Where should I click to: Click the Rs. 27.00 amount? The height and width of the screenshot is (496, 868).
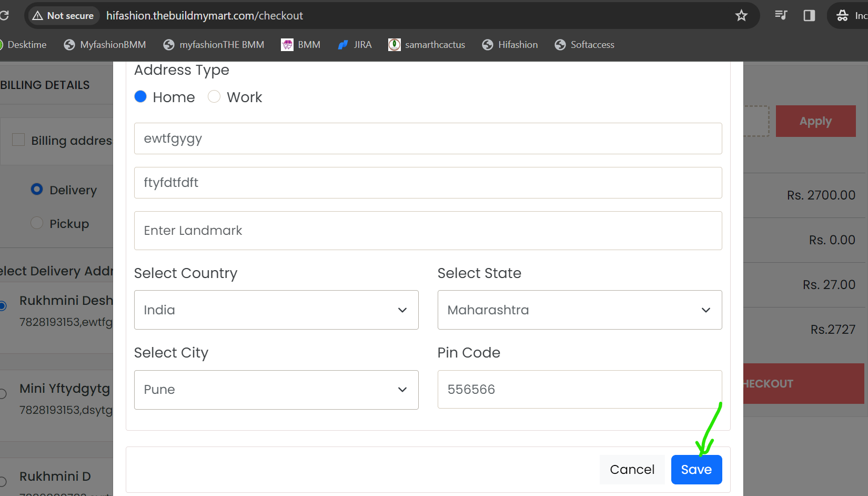point(829,285)
